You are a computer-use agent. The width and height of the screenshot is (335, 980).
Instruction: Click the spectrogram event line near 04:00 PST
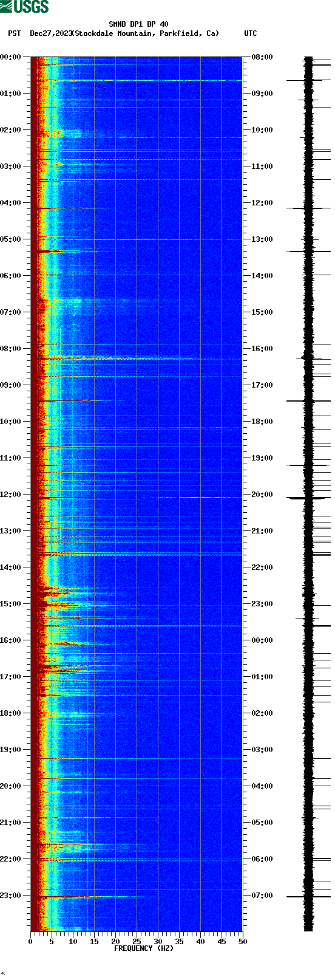click(72, 208)
